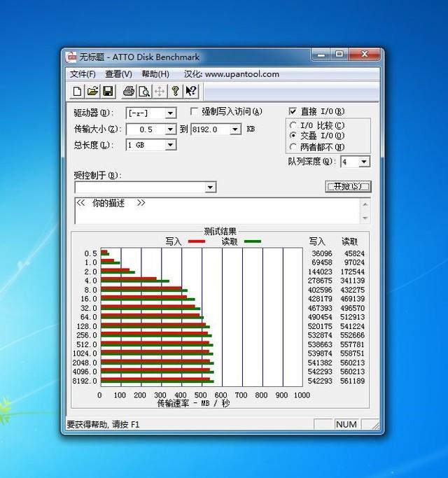Image resolution: width=448 pixels, height=478 pixels.
Task: Click the write value 542293 for 8192.0
Action: point(320,381)
